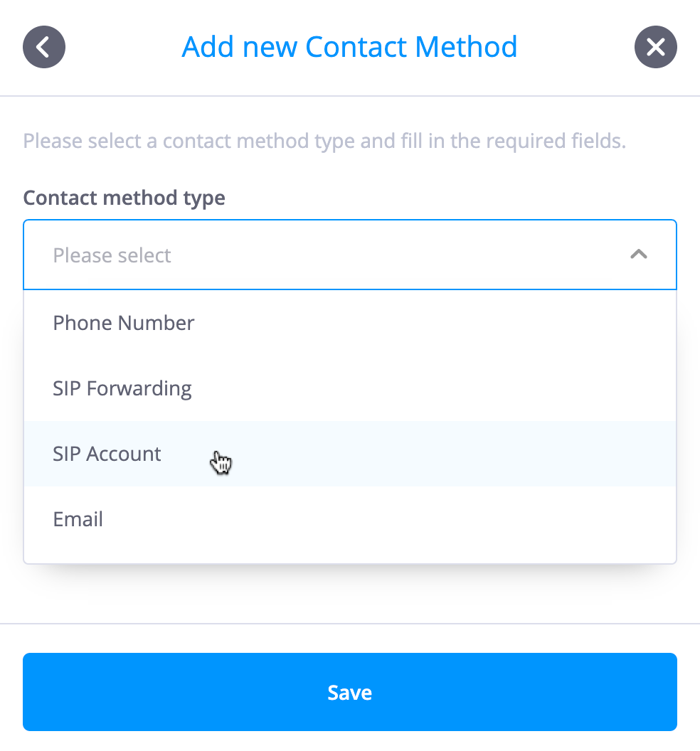Click the Please select placeholder text

coord(112,255)
